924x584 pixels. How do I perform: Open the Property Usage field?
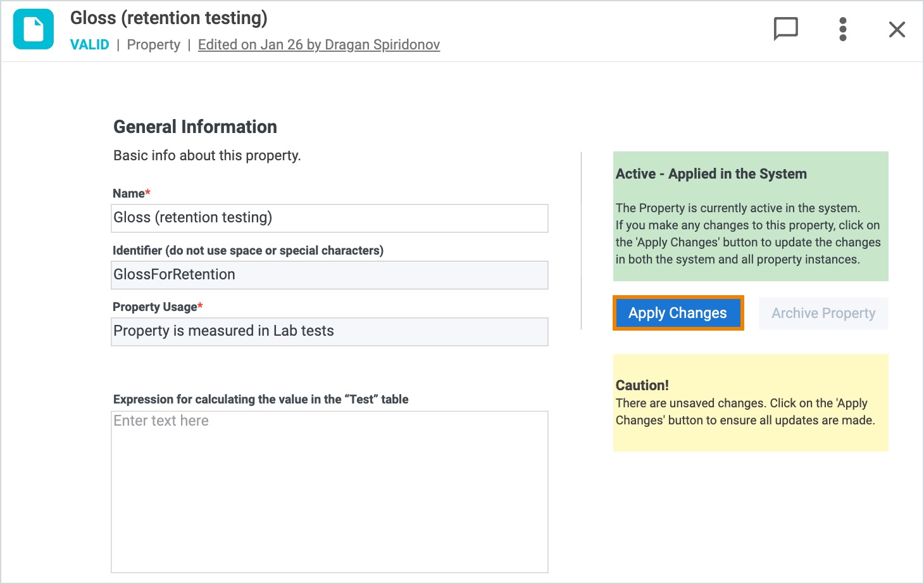329,331
